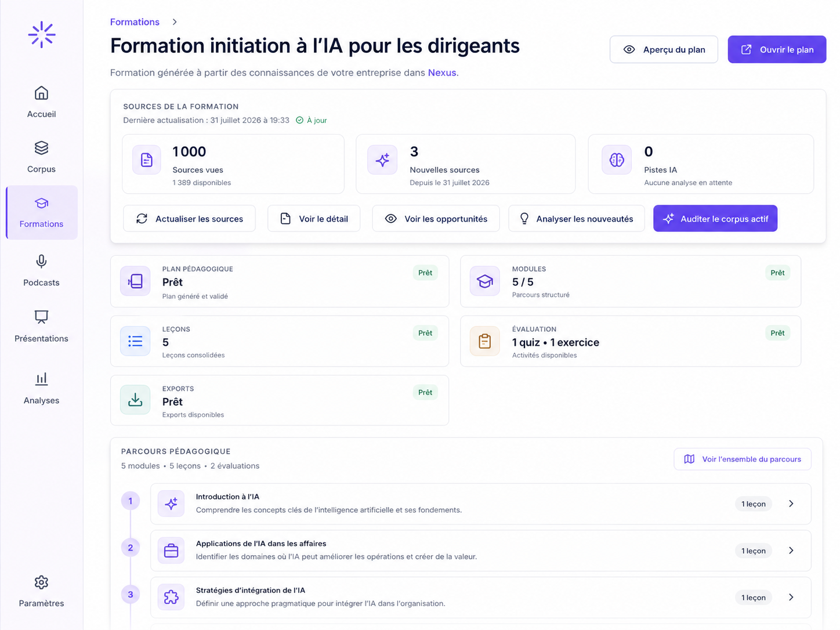Click 1 leçon badge for Applications module
The image size is (840, 630).
[754, 551]
